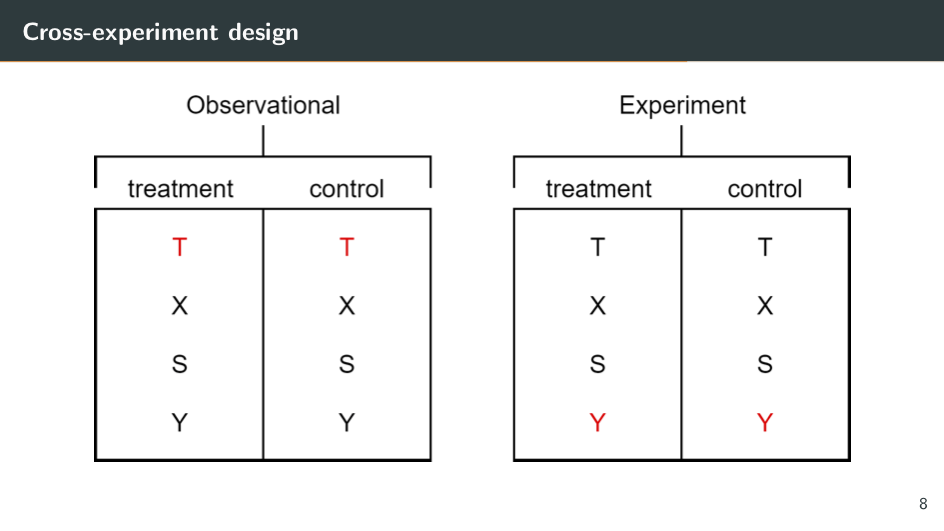Click the slide page number 8
Image resolution: width=944 pixels, height=531 pixels.
point(923,504)
